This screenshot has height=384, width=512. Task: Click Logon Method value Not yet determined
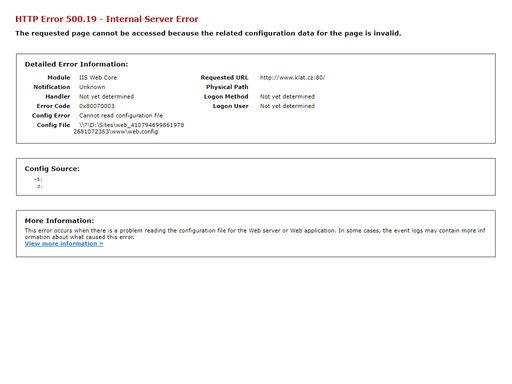pos(287,96)
